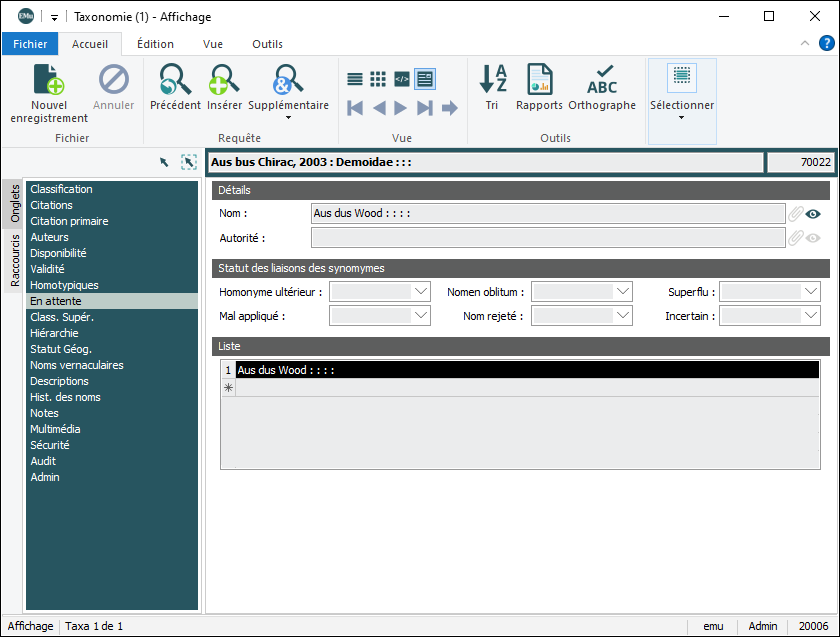This screenshot has width=840, height=637.
Task: Open the Homonyme ultérieur dropdown
Action: tap(421, 292)
